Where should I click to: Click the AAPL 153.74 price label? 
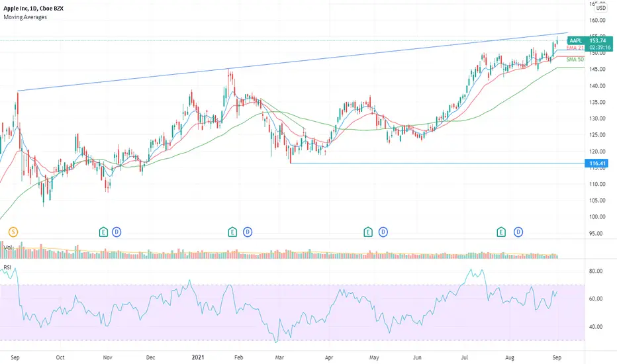pyautogui.click(x=590, y=40)
